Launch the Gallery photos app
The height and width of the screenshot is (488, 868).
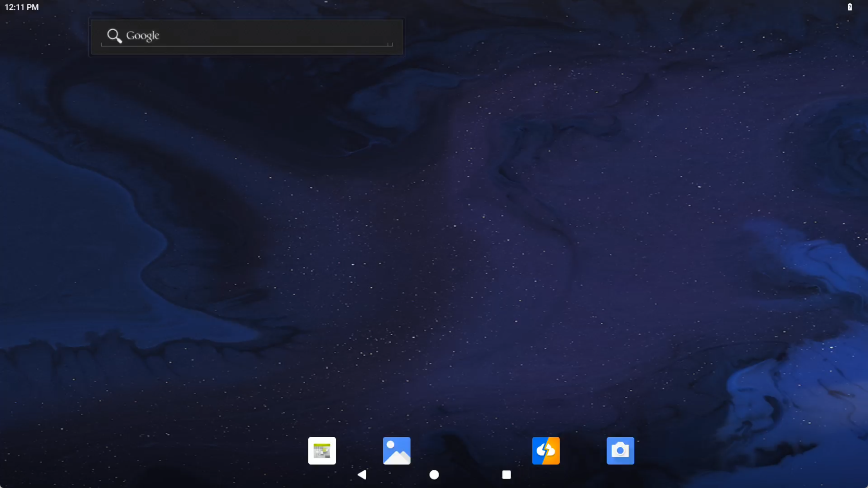coord(396,450)
